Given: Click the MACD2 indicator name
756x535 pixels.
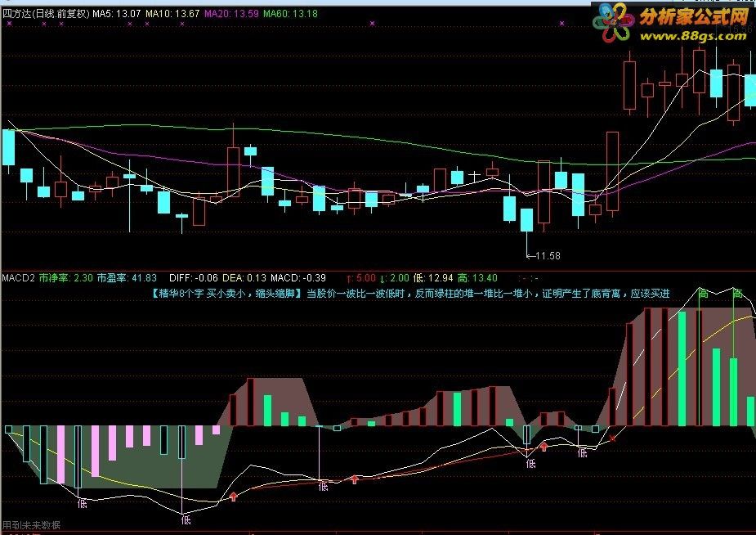Looking at the screenshot, I should pyautogui.click(x=18, y=278).
